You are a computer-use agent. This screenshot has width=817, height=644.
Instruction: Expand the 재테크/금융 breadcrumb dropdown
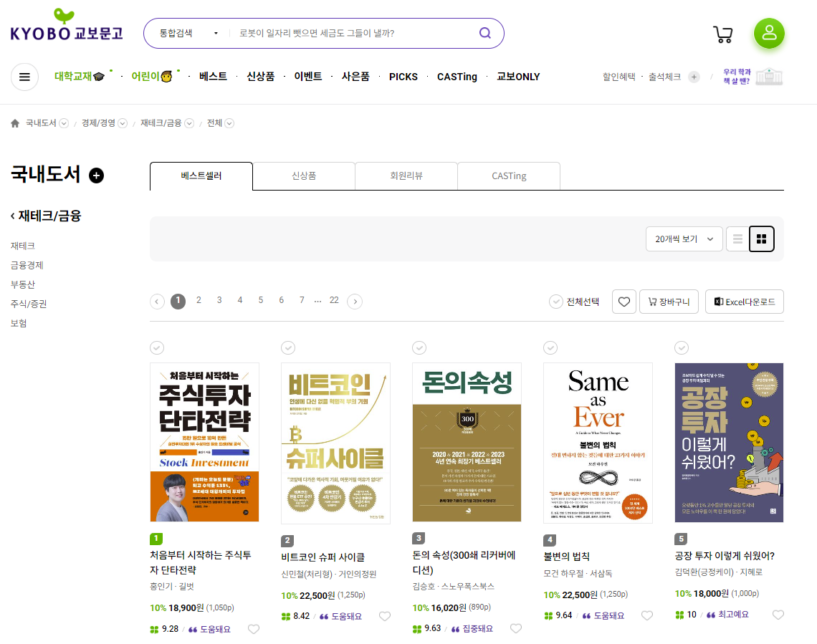[x=189, y=123]
